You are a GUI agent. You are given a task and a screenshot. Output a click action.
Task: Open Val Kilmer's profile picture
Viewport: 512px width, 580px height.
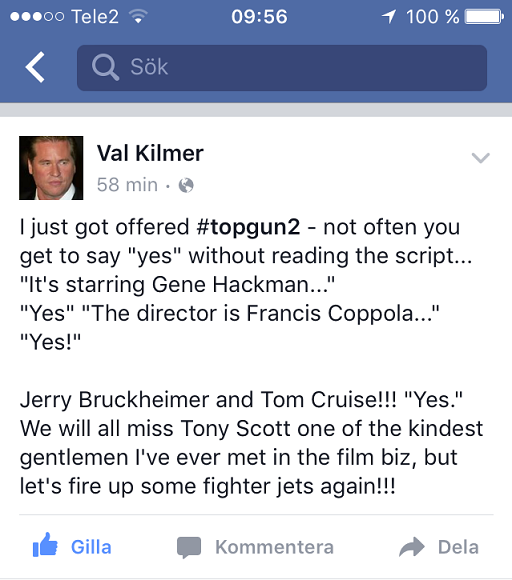(x=51, y=168)
